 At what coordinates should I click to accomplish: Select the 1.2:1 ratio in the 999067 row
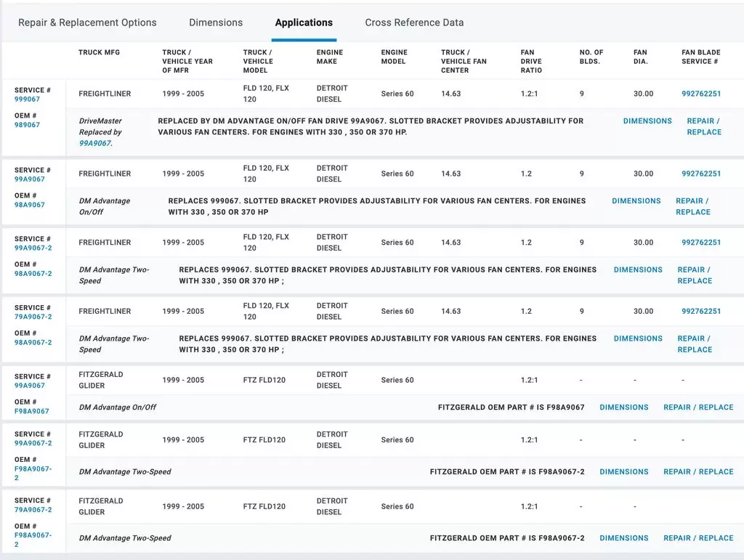tap(529, 94)
